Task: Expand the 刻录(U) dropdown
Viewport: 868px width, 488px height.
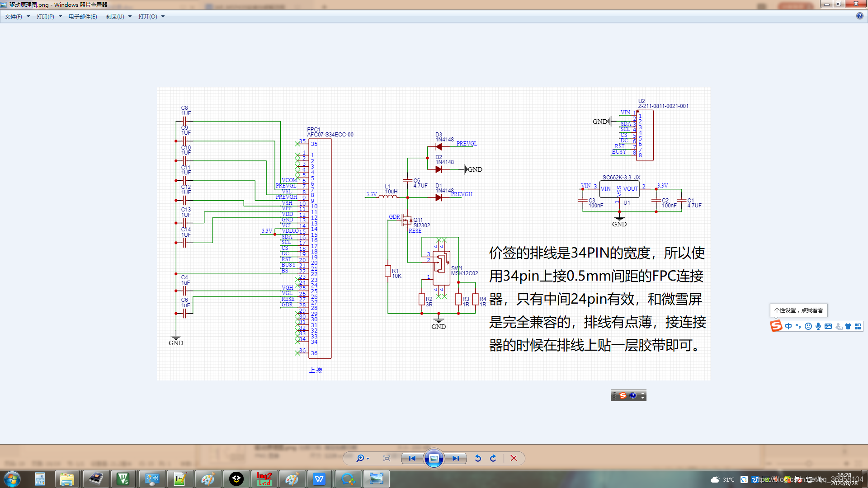Action: [x=118, y=16]
